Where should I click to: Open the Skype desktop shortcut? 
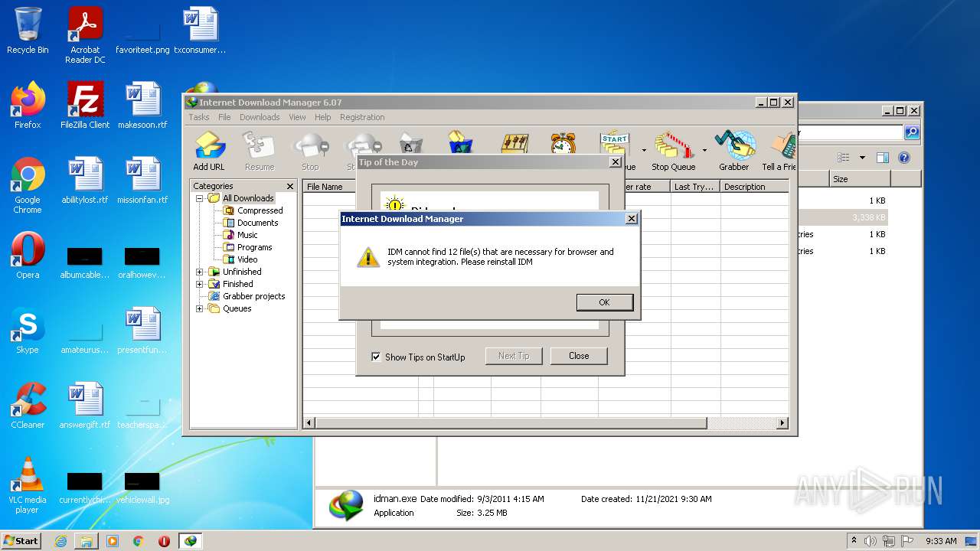tap(28, 331)
